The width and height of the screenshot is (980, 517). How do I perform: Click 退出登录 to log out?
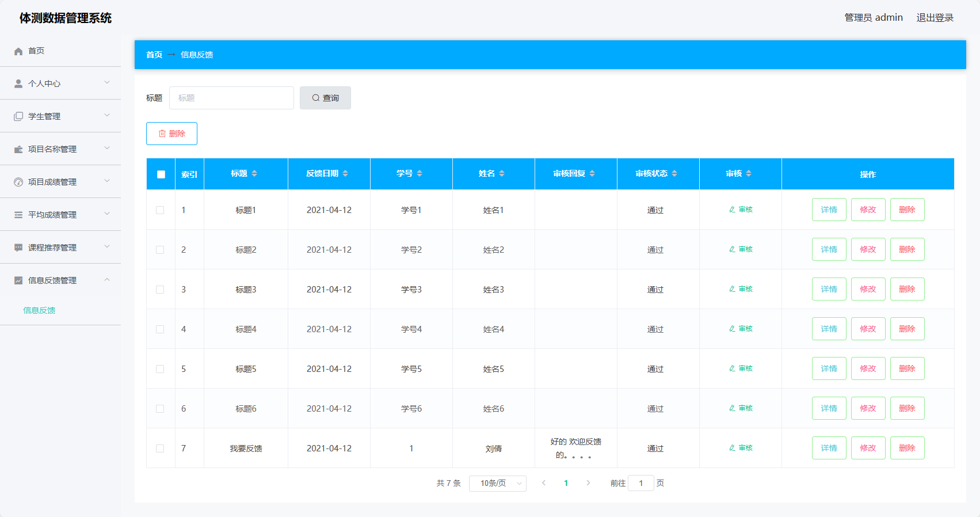[935, 18]
